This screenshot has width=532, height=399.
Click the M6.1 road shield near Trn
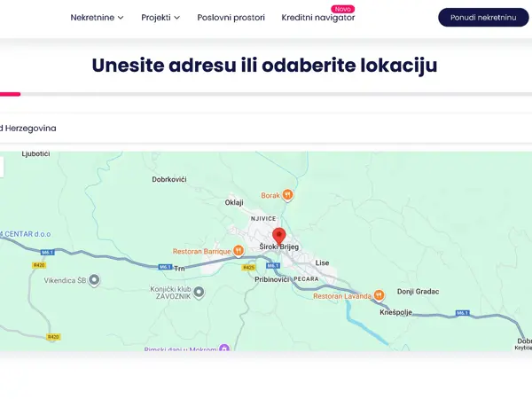(165, 267)
